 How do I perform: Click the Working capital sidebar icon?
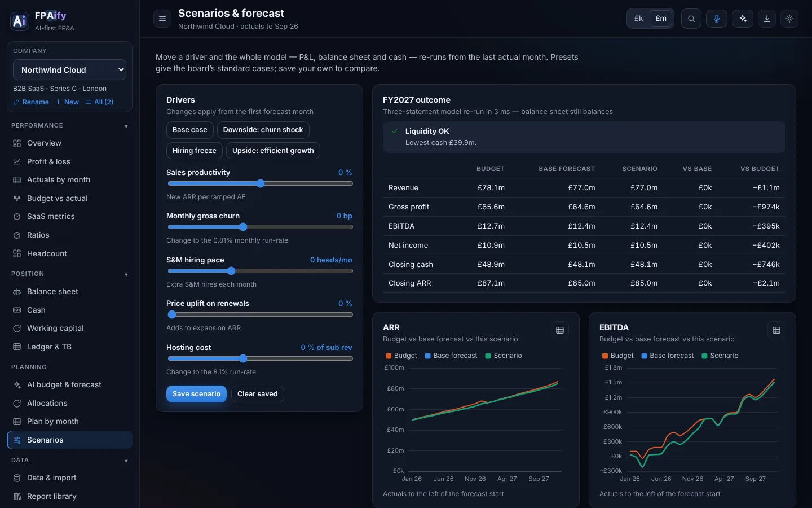tap(17, 329)
